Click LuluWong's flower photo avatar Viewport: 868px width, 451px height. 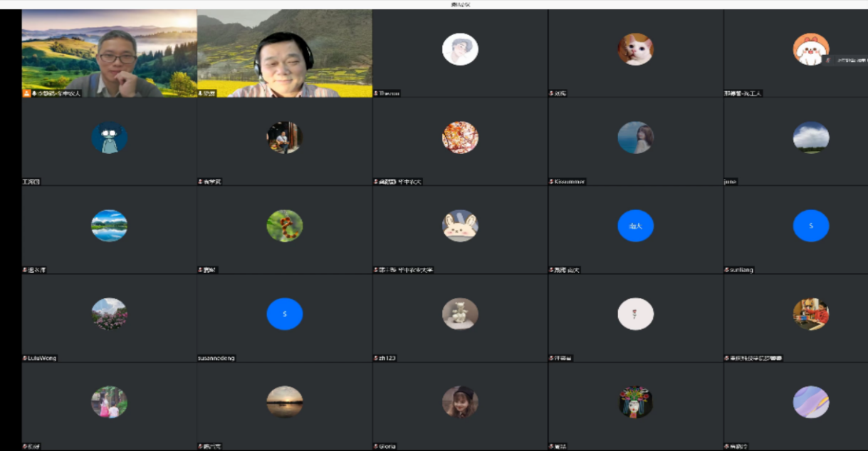tap(109, 314)
